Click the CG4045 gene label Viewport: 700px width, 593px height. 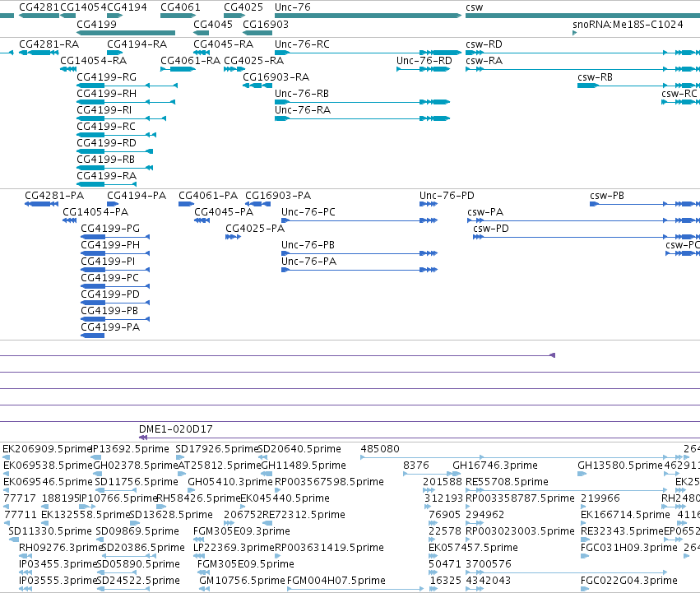213,24
